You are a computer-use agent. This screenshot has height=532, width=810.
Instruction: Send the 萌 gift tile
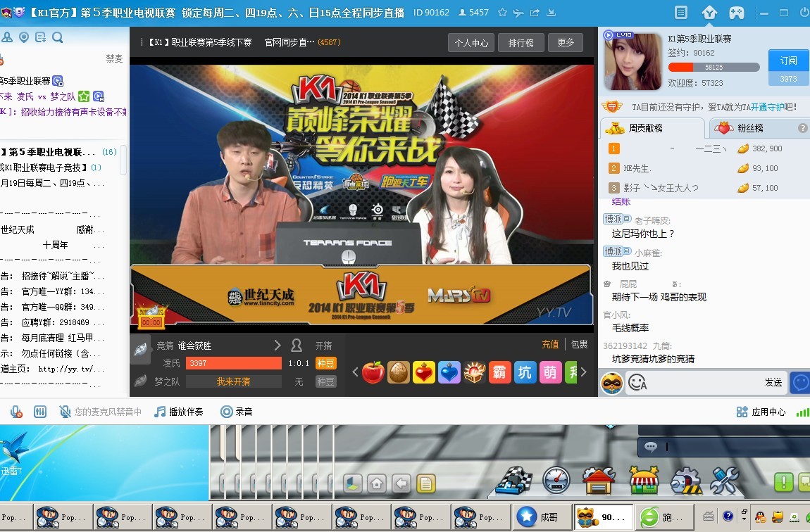(x=550, y=372)
